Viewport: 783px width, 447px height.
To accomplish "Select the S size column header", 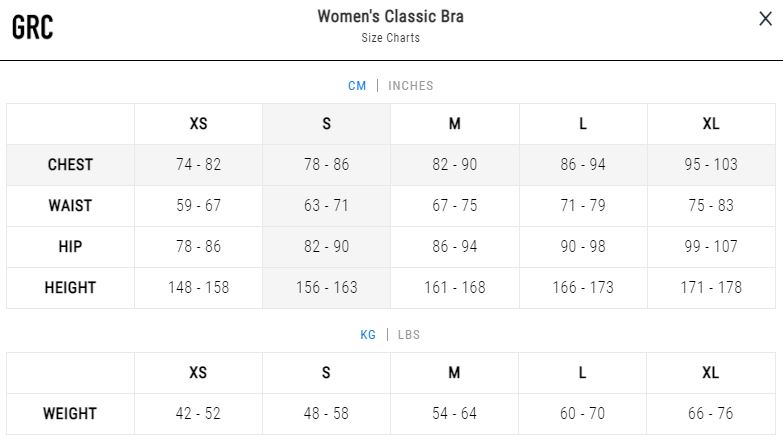I will [x=327, y=124].
